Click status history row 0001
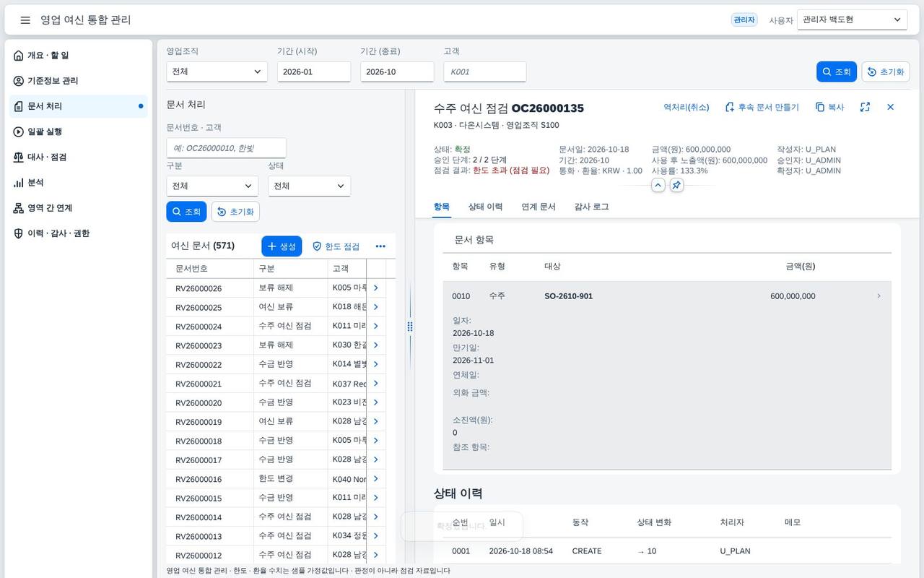924x578 pixels. (x=667, y=551)
